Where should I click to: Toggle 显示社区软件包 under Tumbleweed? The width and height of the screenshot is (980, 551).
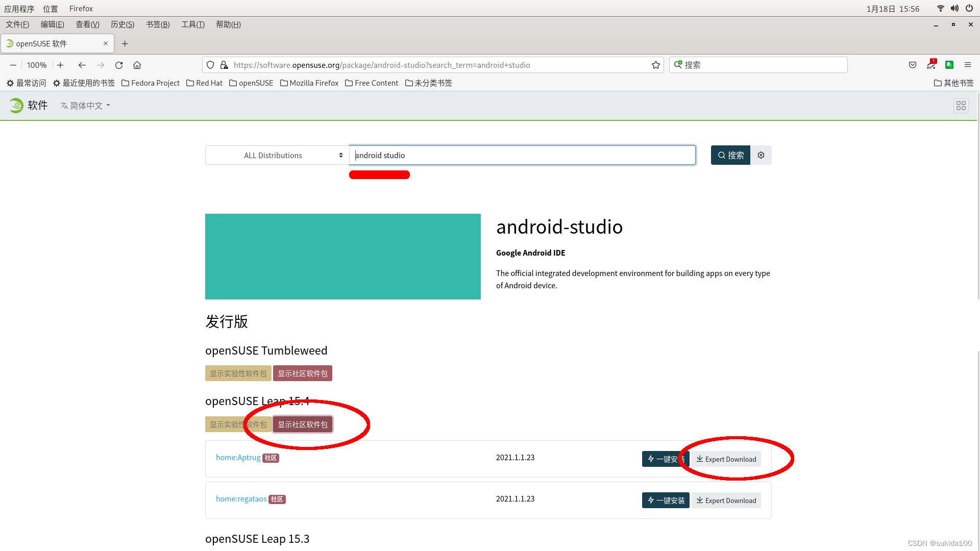(303, 373)
